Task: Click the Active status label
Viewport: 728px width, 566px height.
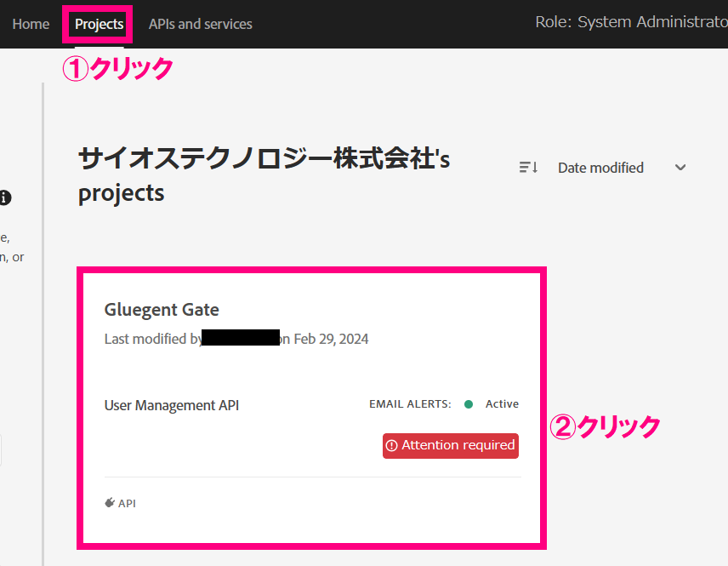Action: tap(502, 404)
